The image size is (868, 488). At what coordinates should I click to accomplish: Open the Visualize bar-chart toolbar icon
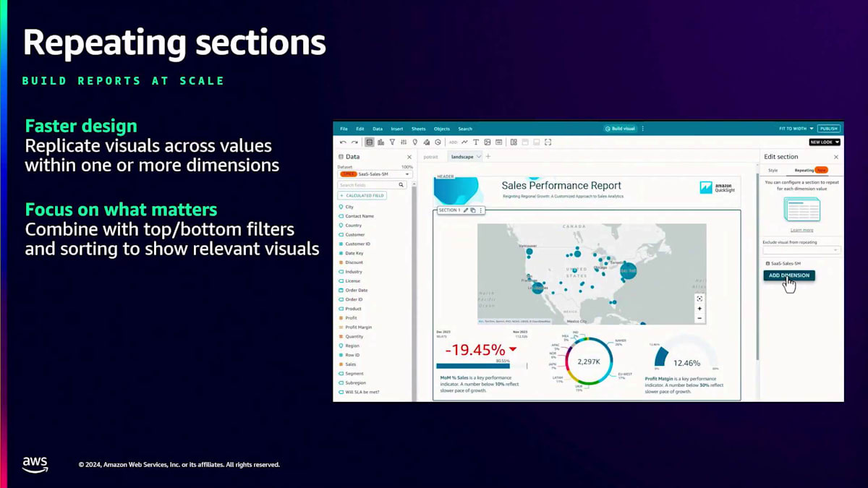(x=380, y=142)
